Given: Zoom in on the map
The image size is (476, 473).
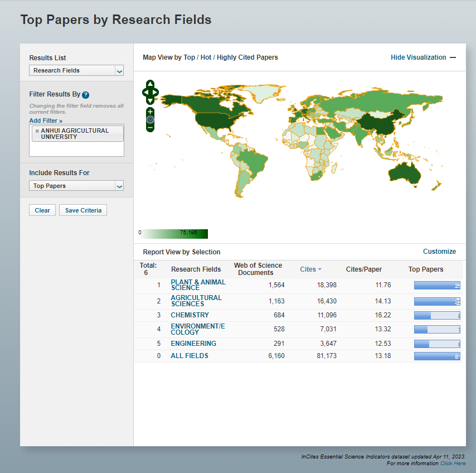Looking at the screenshot, I should click(x=150, y=112).
